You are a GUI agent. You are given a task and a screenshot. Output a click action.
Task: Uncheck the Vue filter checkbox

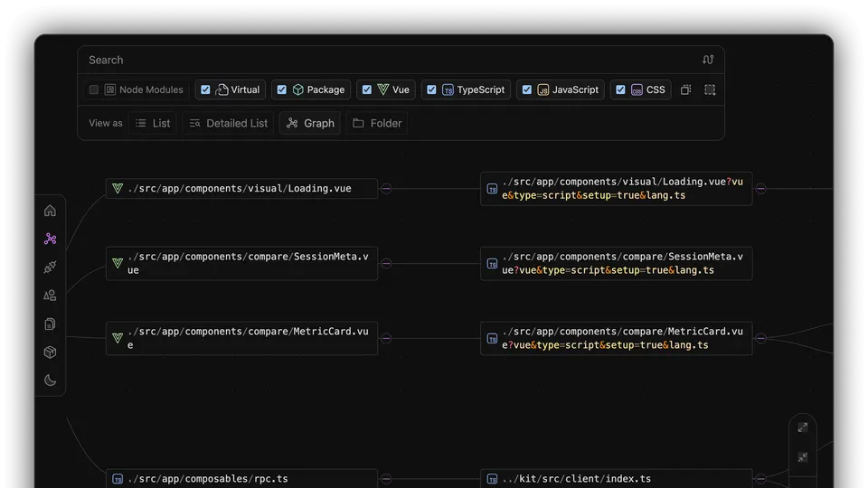pos(367,89)
